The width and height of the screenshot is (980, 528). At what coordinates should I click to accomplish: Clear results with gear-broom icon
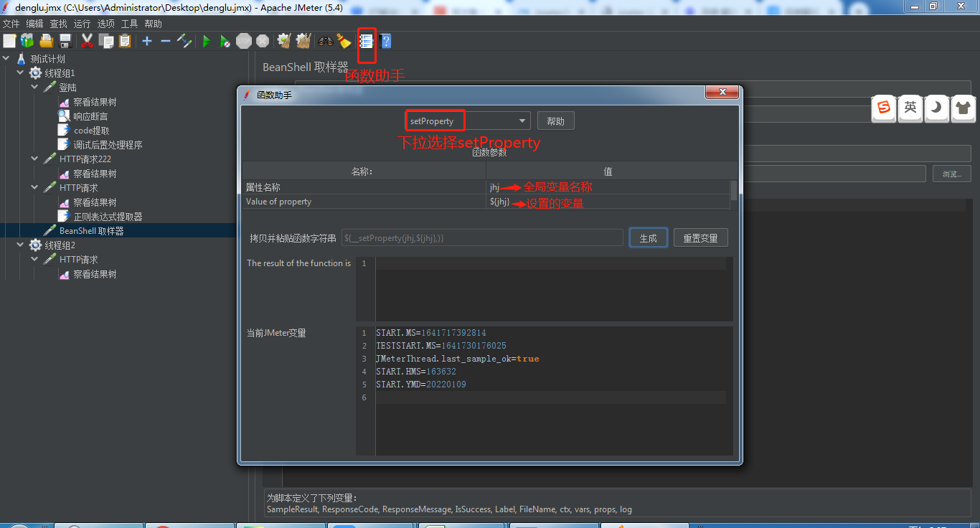click(x=283, y=41)
